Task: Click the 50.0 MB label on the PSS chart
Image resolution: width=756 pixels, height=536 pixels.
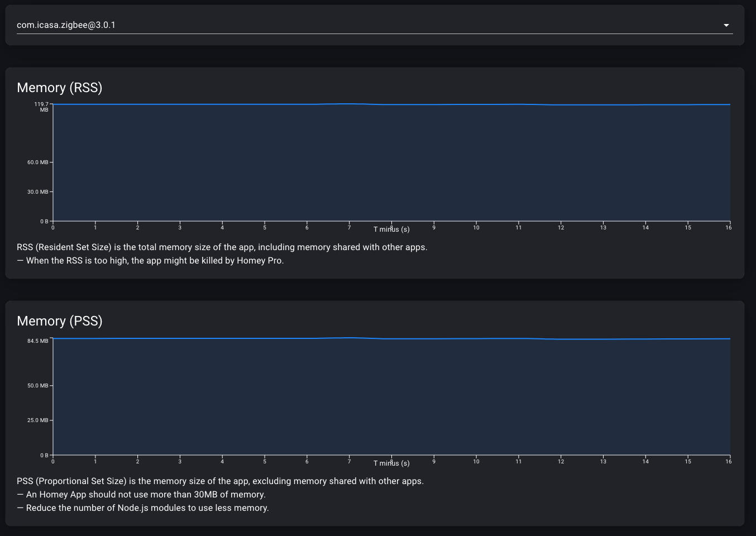Action: [x=38, y=386]
